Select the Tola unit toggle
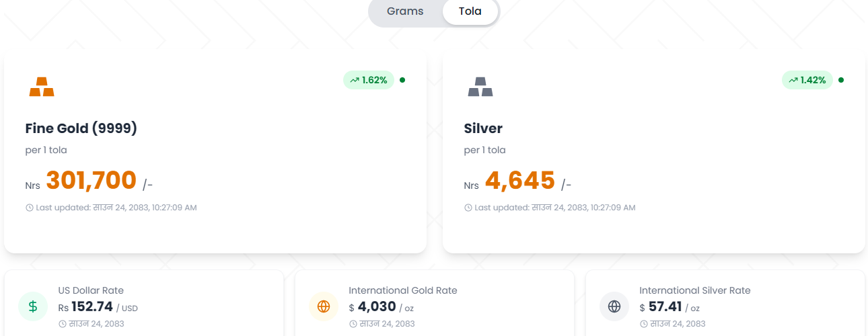The width and height of the screenshot is (868, 336). (x=470, y=11)
